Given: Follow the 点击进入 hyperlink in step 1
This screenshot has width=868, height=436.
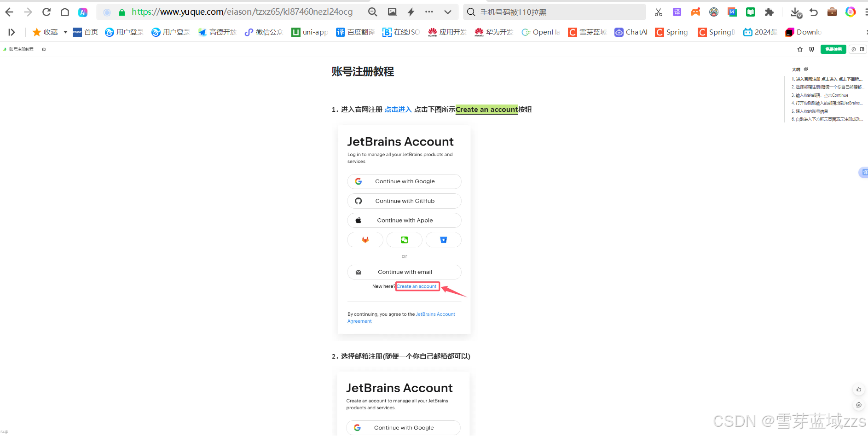Looking at the screenshot, I should (398, 110).
